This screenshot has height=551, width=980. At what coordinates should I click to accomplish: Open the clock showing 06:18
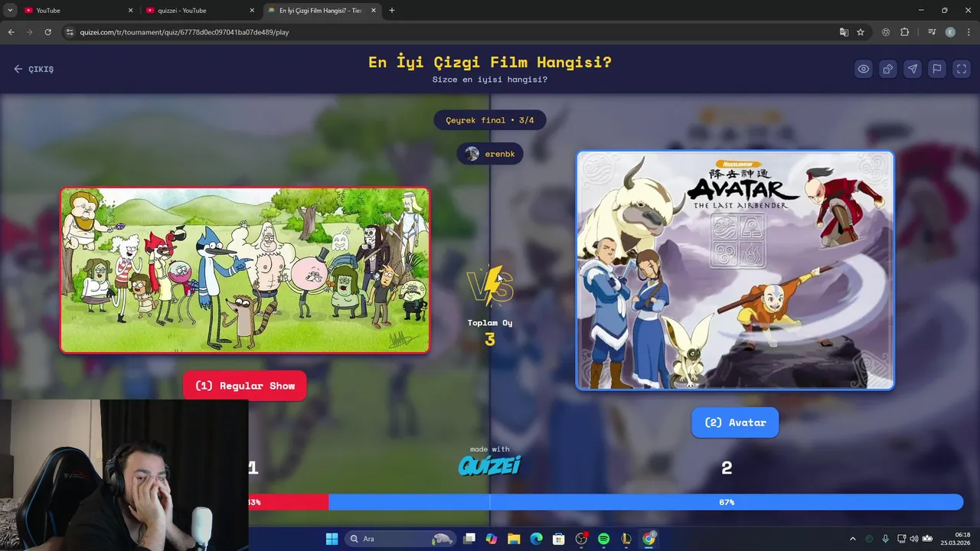956,539
